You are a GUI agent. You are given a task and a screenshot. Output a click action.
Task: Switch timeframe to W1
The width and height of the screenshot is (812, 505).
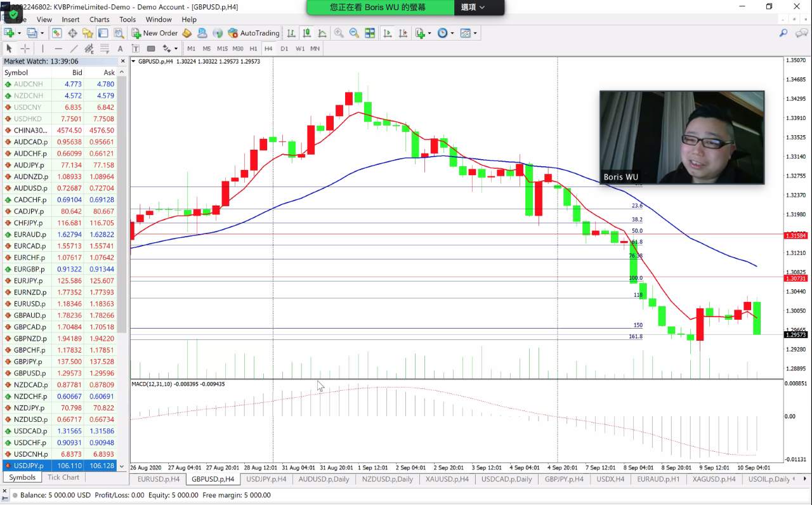pyautogui.click(x=300, y=48)
